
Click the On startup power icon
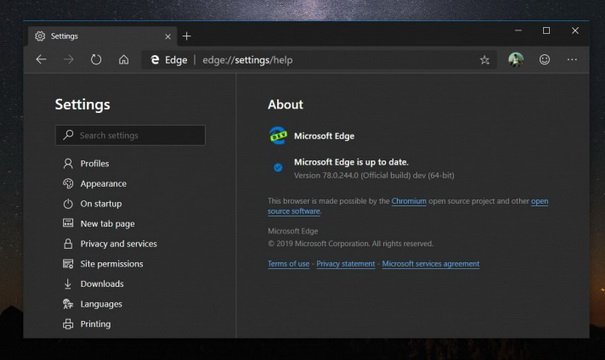click(x=68, y=204)
